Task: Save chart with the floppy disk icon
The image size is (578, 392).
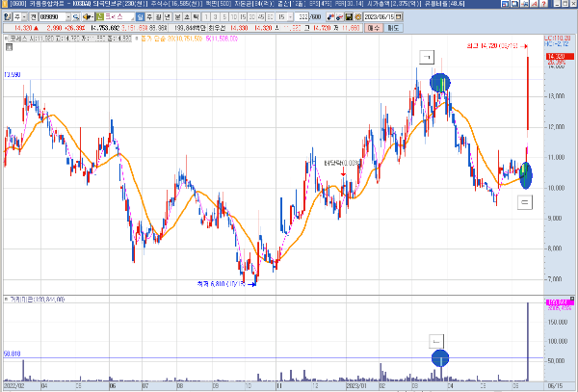Action: click(x=349, y=17)
